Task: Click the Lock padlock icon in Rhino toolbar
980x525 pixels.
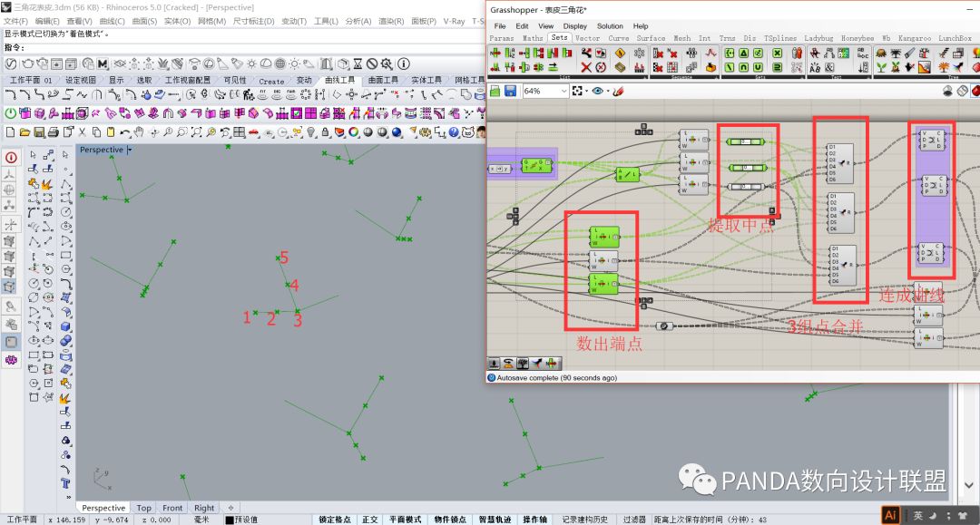Action: coord(325,131)
